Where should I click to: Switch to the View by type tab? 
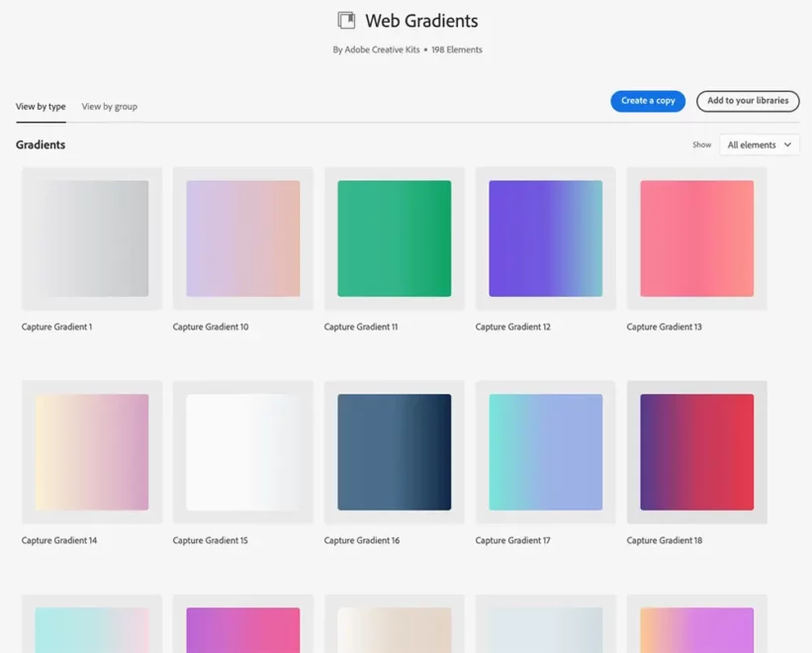(40, 106)
